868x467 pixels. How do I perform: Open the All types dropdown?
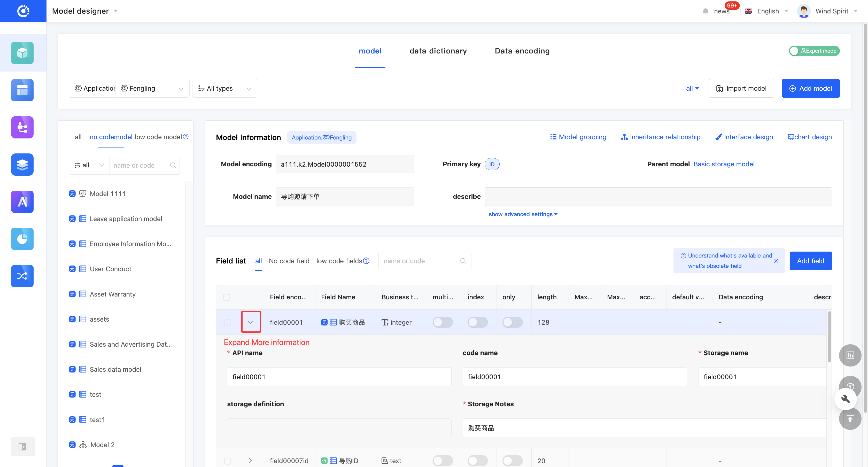tap(224, 88)
